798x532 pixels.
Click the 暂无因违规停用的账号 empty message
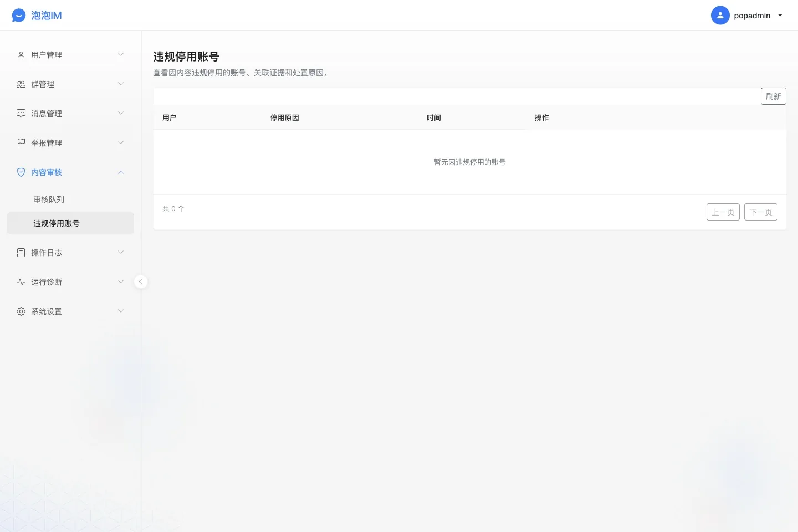click(x=470, y=162)
